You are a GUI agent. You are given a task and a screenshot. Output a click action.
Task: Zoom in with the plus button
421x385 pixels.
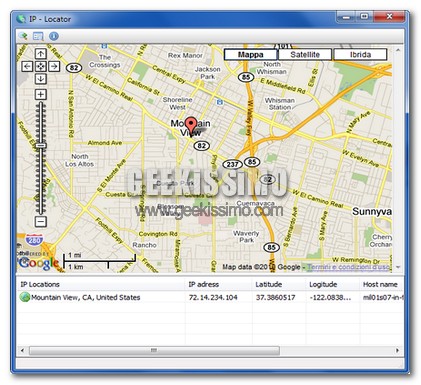coord(41,94)
